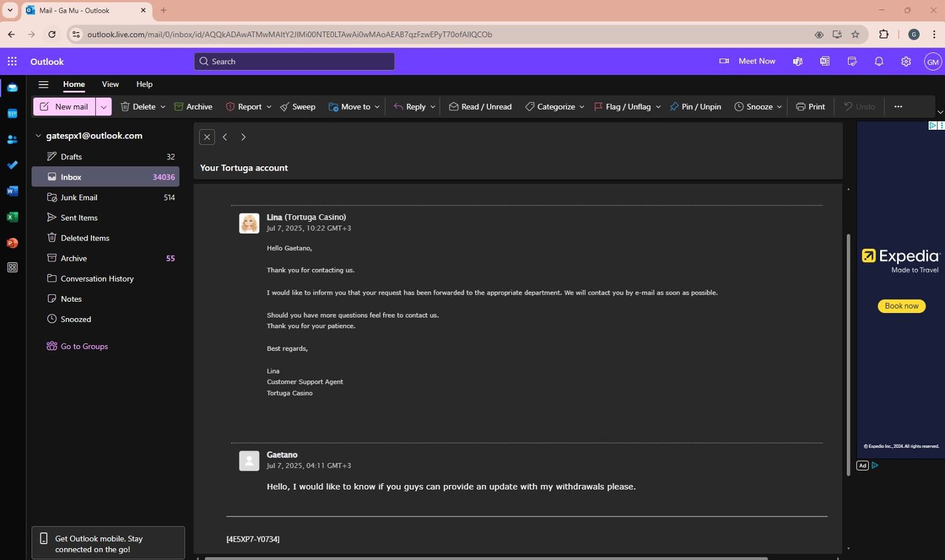Switch to the View ribbon tab
This screenshot has height=560, width=945.
tap(110, 84)
